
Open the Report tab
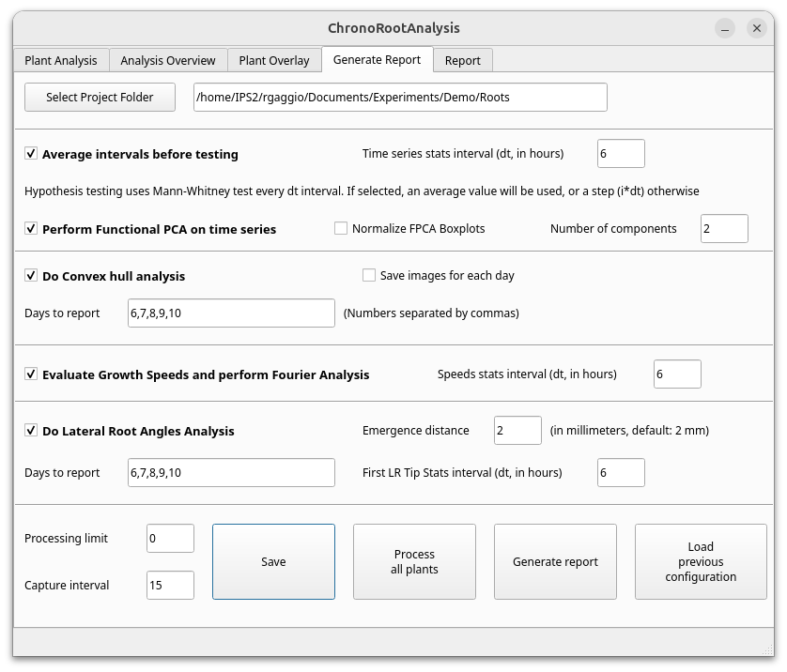point(462,60)
